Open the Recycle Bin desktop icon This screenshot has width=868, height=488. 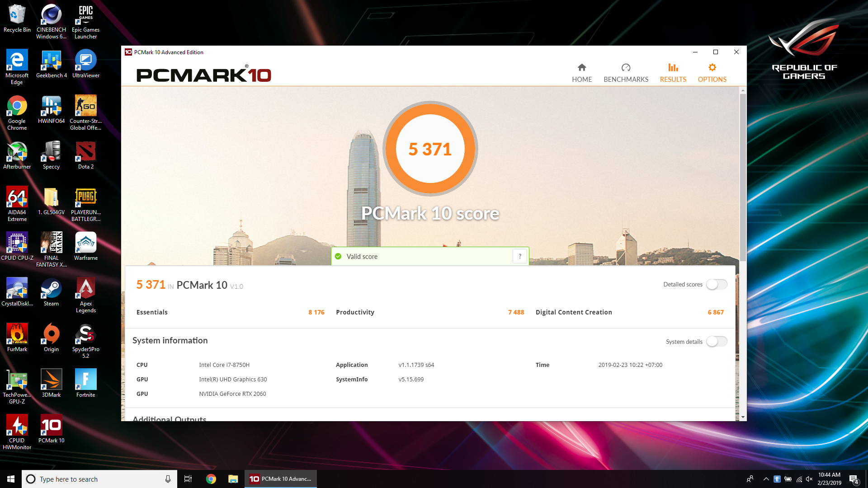(17, 19)
